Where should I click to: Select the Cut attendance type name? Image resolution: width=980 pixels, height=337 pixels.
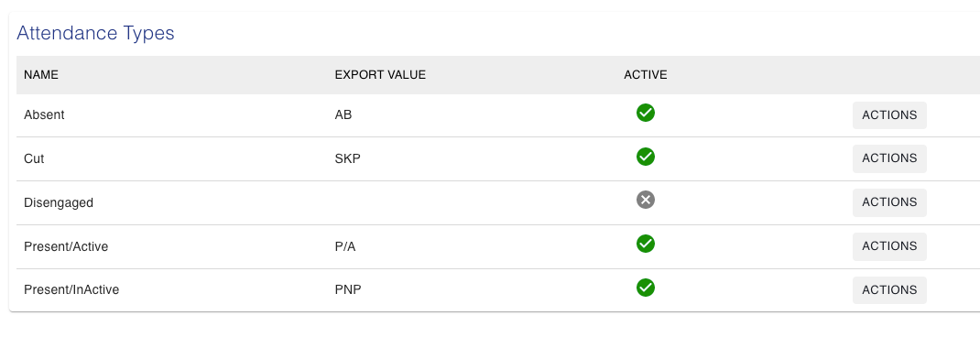click(34, 158)
